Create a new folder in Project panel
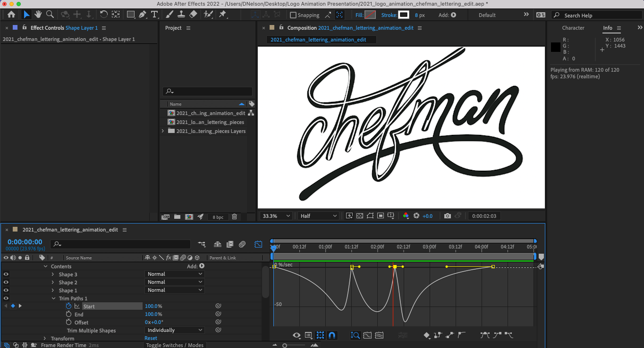644x348 pixels. [177, 217]
